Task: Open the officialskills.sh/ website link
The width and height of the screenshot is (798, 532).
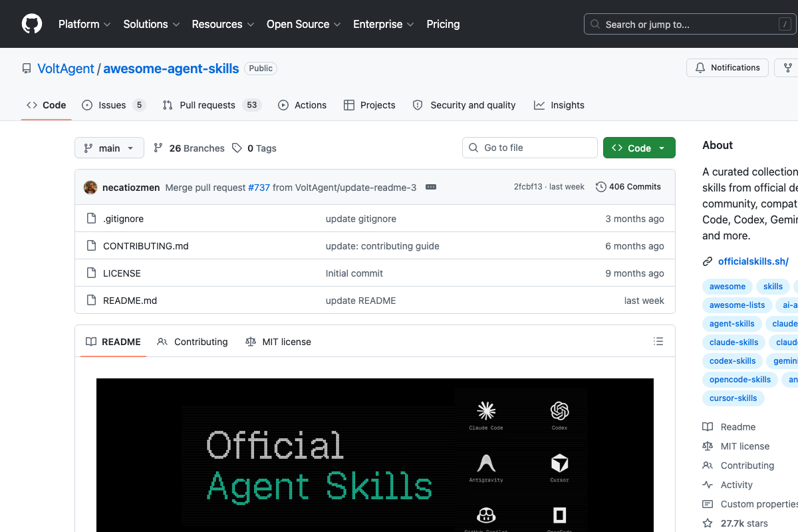Action: (x=753, y=261)
